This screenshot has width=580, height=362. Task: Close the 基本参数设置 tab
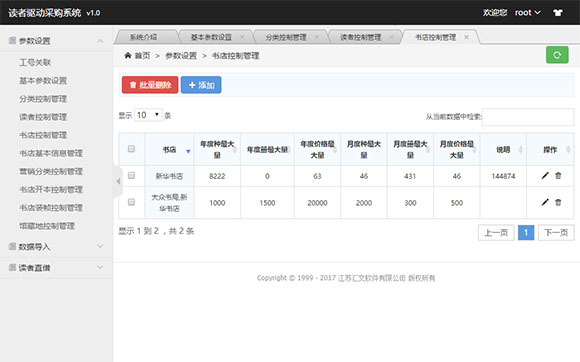[x=242, y=37]
